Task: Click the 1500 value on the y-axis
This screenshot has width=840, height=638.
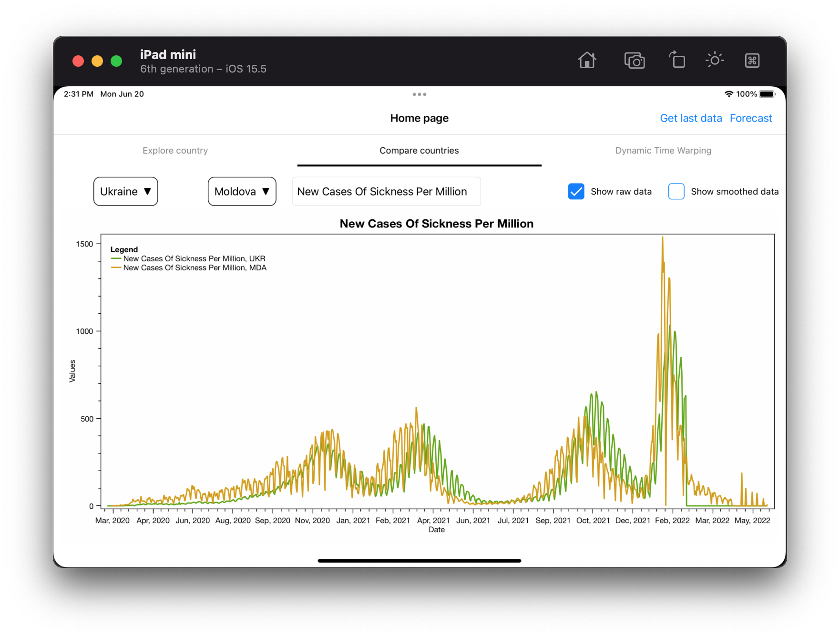Action: point(85,244)
